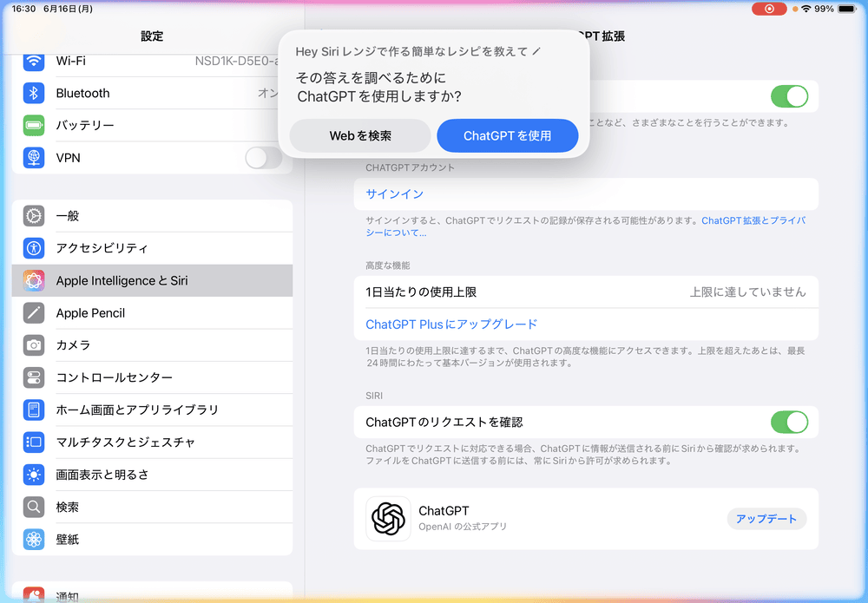The width and height of the screenshot is (868, 603).
Task: Tap the green battery icon
Action: point(34,126)
